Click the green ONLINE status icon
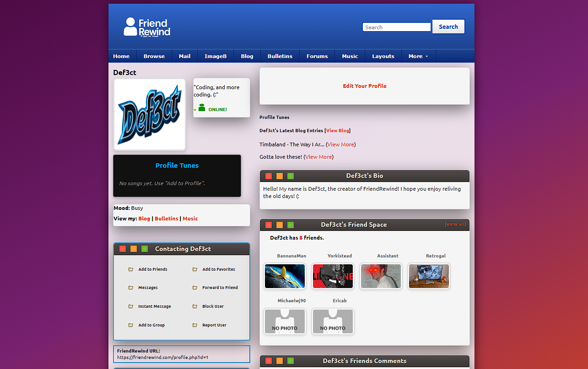 201,107
